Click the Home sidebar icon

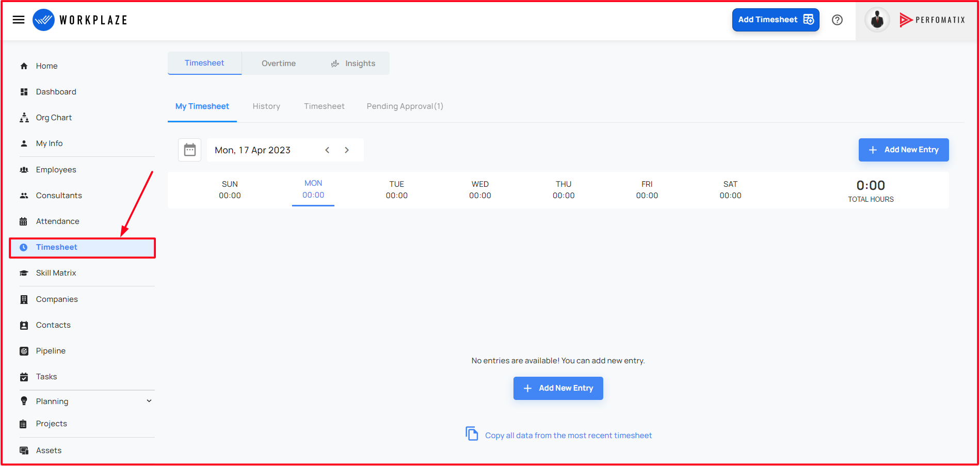24,66
